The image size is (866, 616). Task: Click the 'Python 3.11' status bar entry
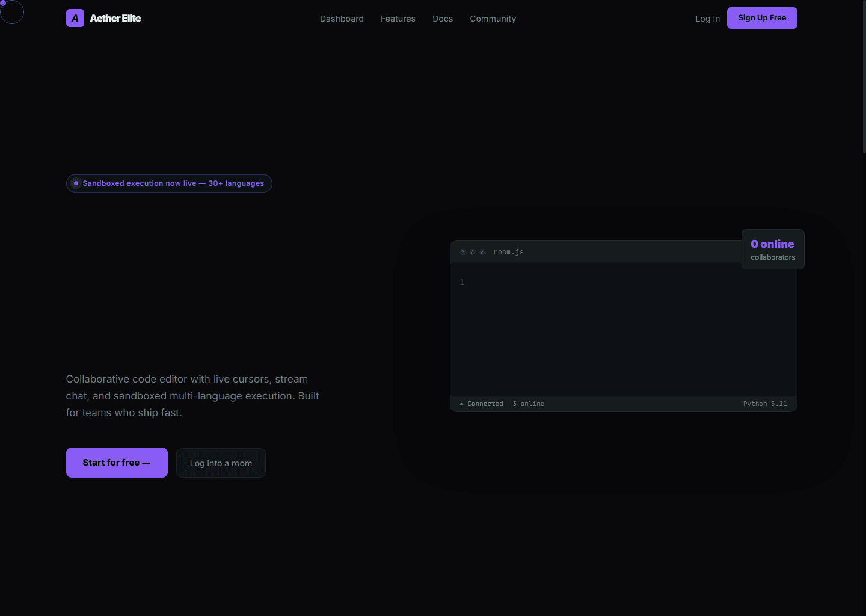764,404
